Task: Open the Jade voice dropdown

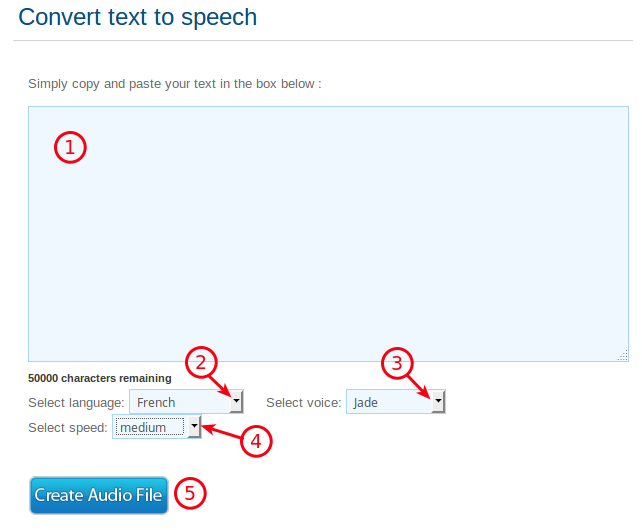Action: point(388,403)
